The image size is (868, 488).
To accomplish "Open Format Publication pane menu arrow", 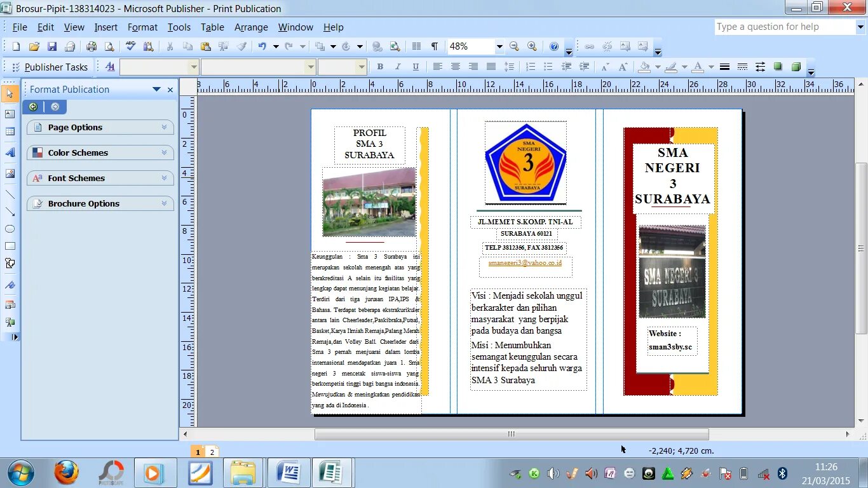I will (x=156, y=90).
